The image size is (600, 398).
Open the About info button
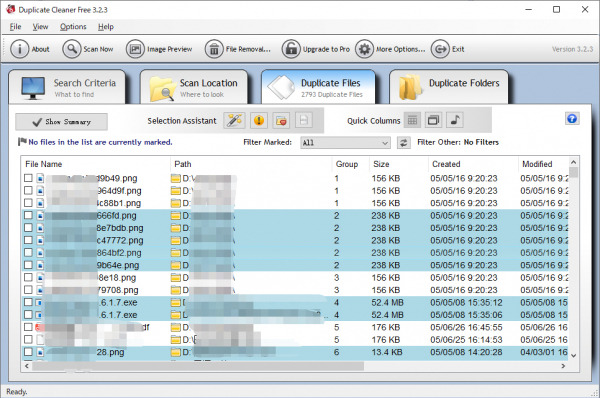[x=30, y=49]
